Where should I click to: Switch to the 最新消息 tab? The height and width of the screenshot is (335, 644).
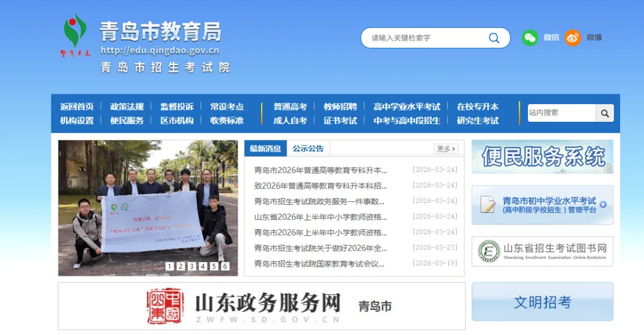(265, 149)
